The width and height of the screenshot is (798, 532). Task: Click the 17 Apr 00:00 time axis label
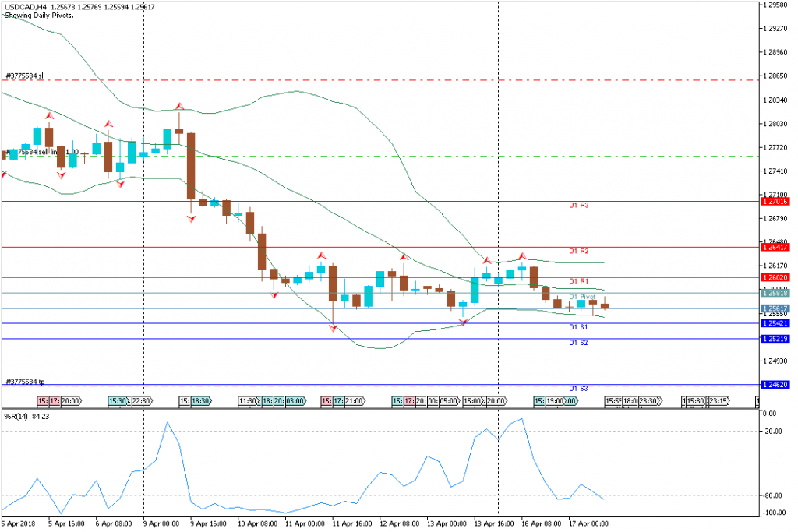coord(589,524)
